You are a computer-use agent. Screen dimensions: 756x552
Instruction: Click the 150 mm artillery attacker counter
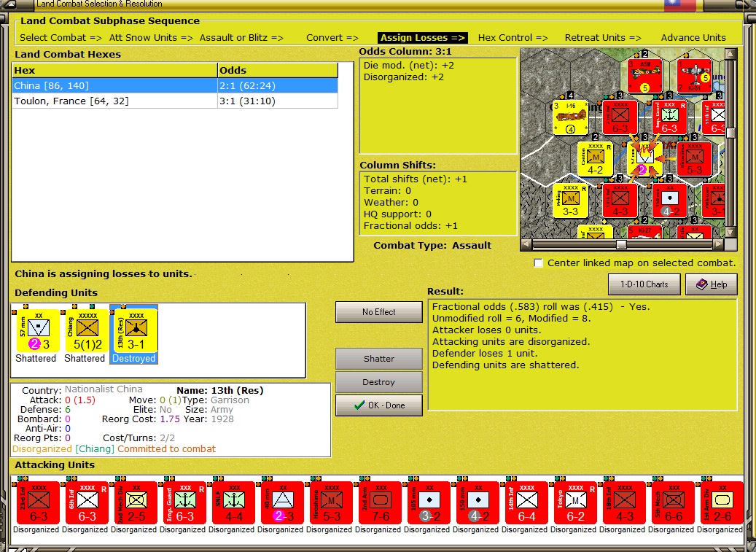coord(478,502)
